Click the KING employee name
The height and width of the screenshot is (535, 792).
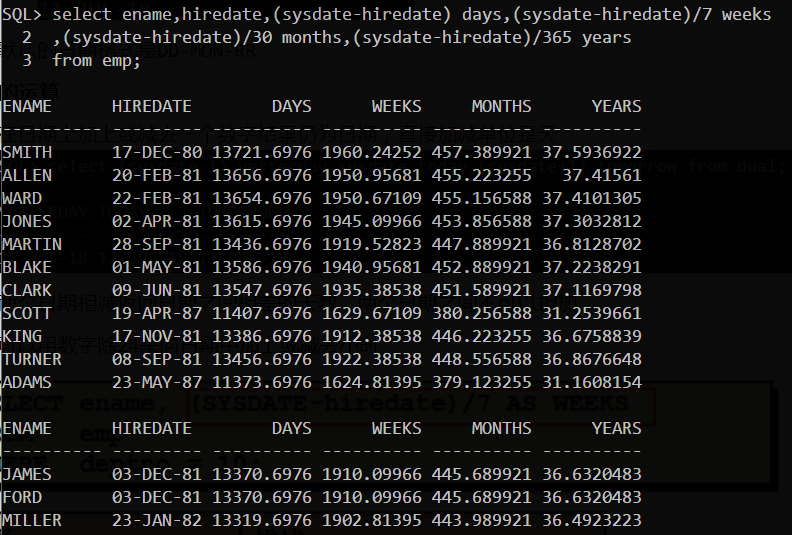(x=22, y=336)
